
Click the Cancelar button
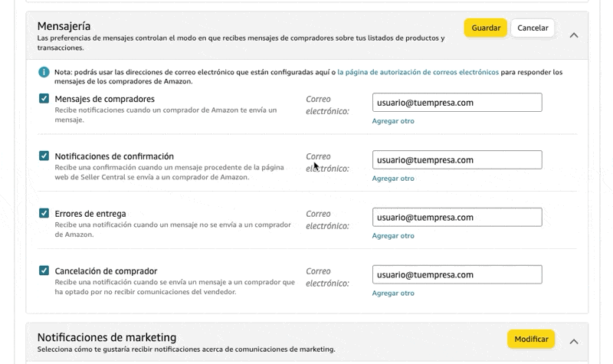533,28
